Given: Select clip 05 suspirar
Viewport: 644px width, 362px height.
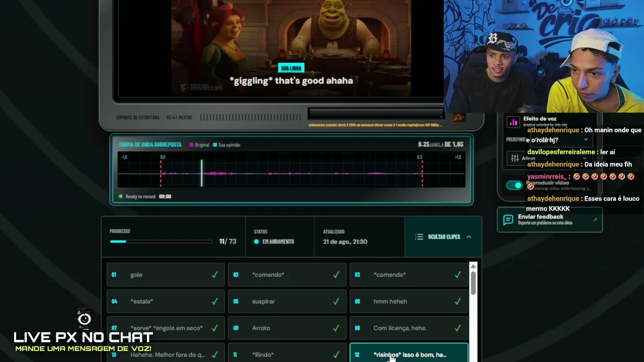Looking at the screenshot, I should click(x=287, y=302).
